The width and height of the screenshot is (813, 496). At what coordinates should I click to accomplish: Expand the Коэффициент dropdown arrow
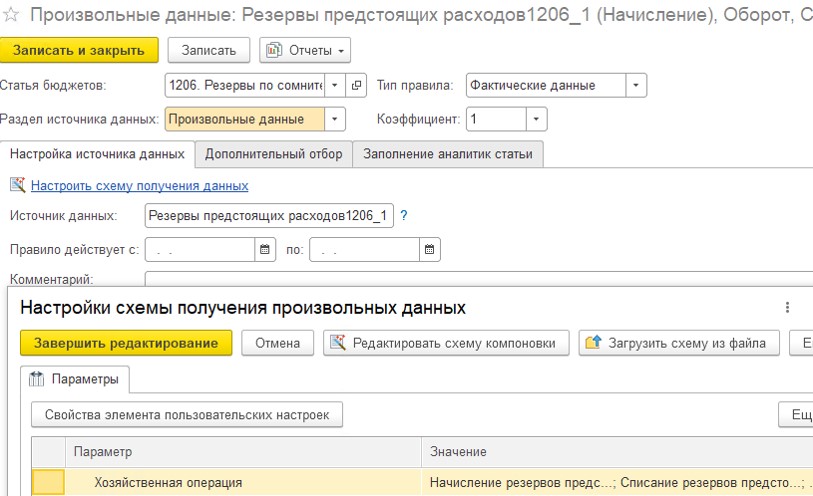coord(536,119)
